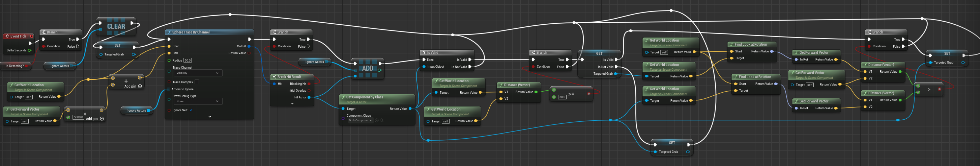980x166 pixels.
Task: Click the Actors to Ignore array pin
Action: [169, 89]
